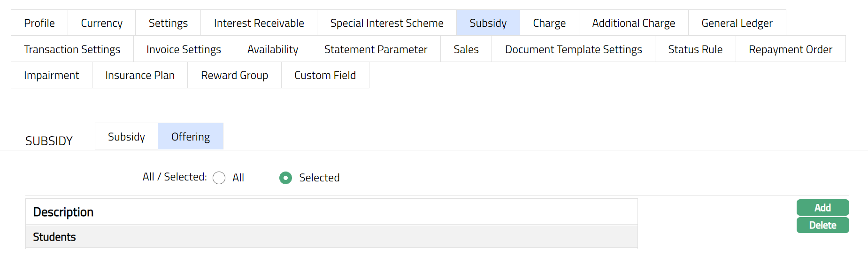The height and width of the screenshot is (258, 868).
Task: Open Special Interest Scheme tab
Action: pyautogui.click(x=386, y=23)
